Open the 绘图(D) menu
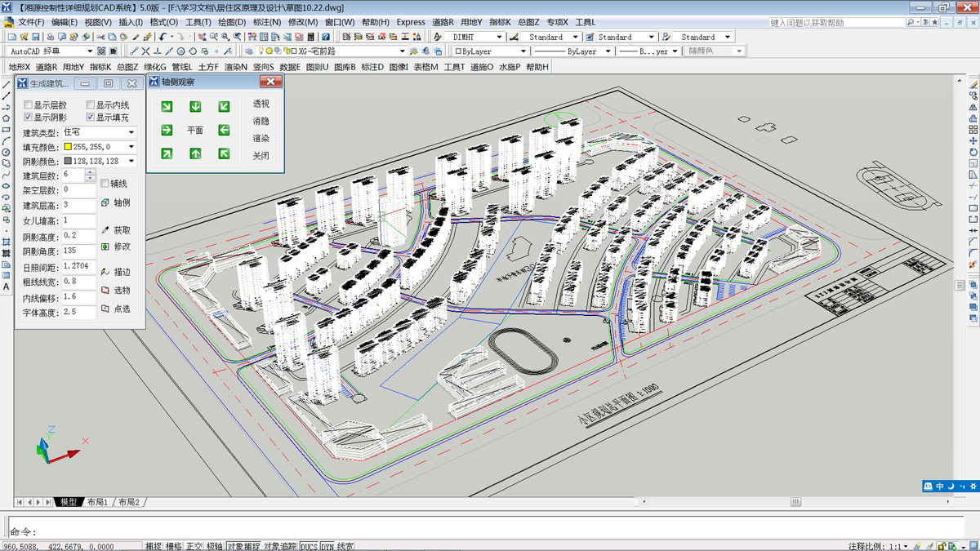 pos(232,22)
